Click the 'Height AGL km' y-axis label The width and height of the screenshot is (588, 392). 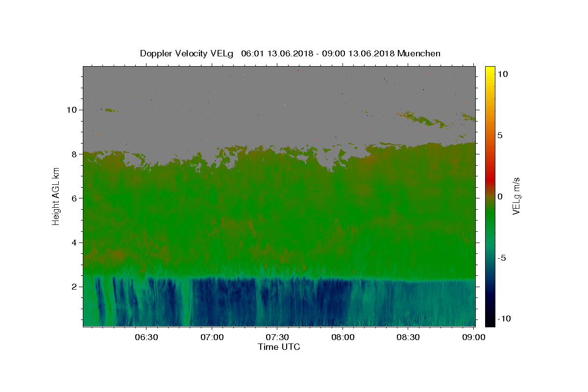click(56, 196)
